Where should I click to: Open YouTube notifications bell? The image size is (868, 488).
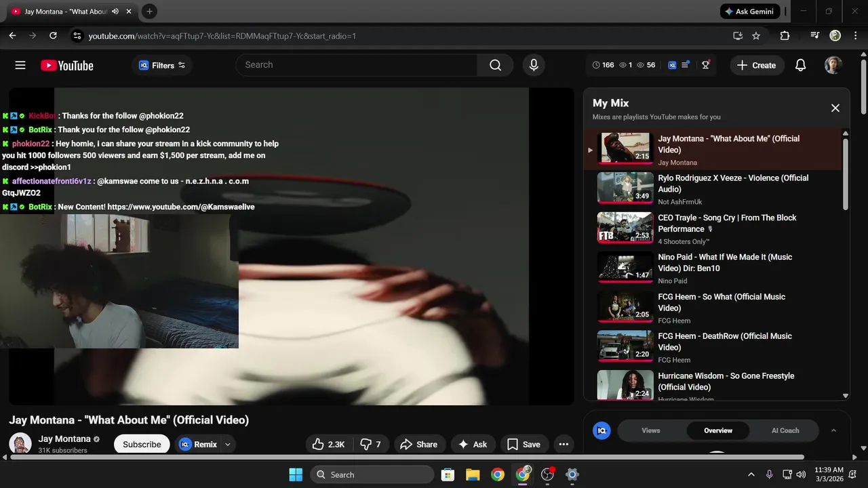pyautogui.click(x=800, y=65)
